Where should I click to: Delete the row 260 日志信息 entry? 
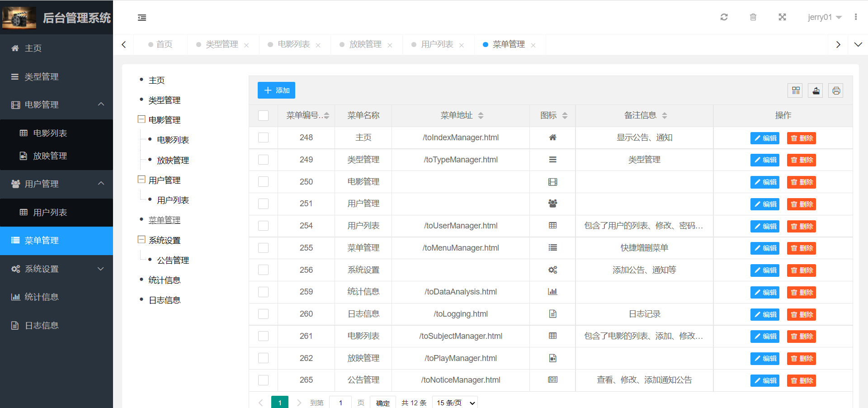click(801, 314)
